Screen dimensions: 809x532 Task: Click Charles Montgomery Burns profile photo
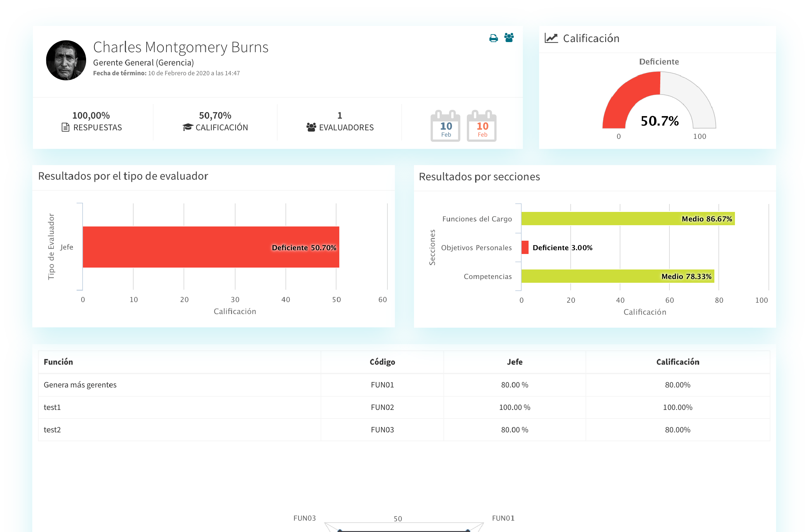pyautogui.click(x=66, y=60)
